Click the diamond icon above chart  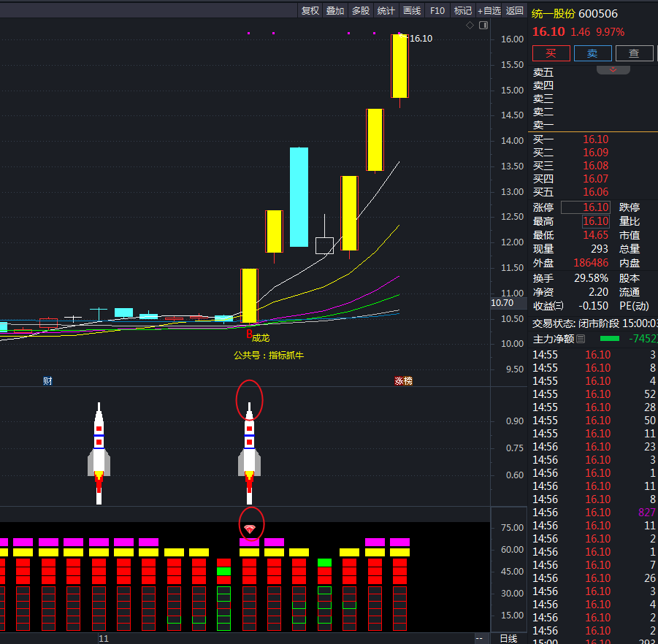coord(470,25)
